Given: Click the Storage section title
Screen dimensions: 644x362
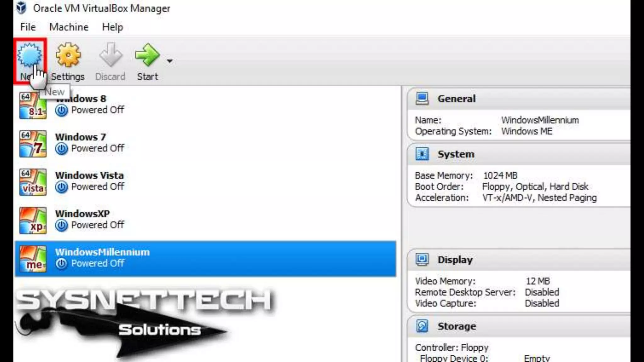Looking at the screenshot, I should pyautogui.click(x=457, y=326).
